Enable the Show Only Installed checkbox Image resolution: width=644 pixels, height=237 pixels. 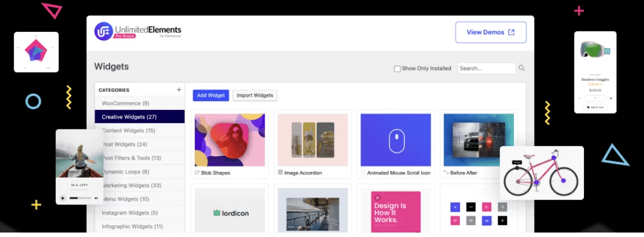pyautogui.click(x=398, y=69)
